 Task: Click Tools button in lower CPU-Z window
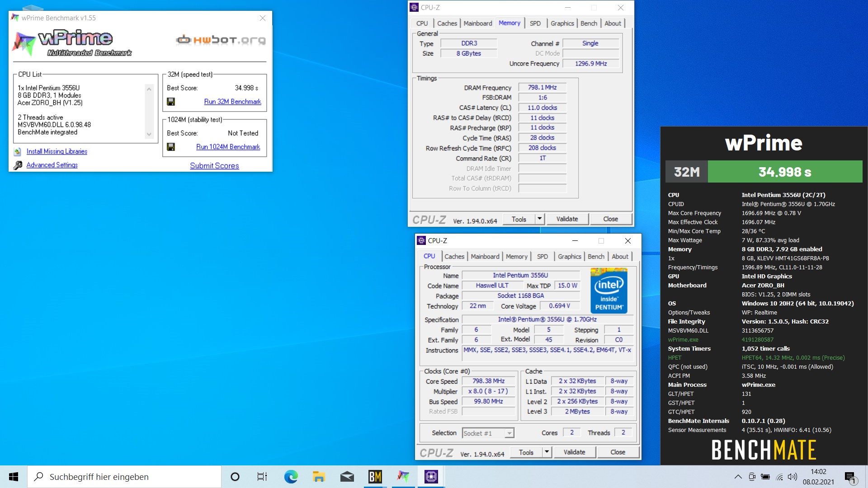(x=526, y=452)
